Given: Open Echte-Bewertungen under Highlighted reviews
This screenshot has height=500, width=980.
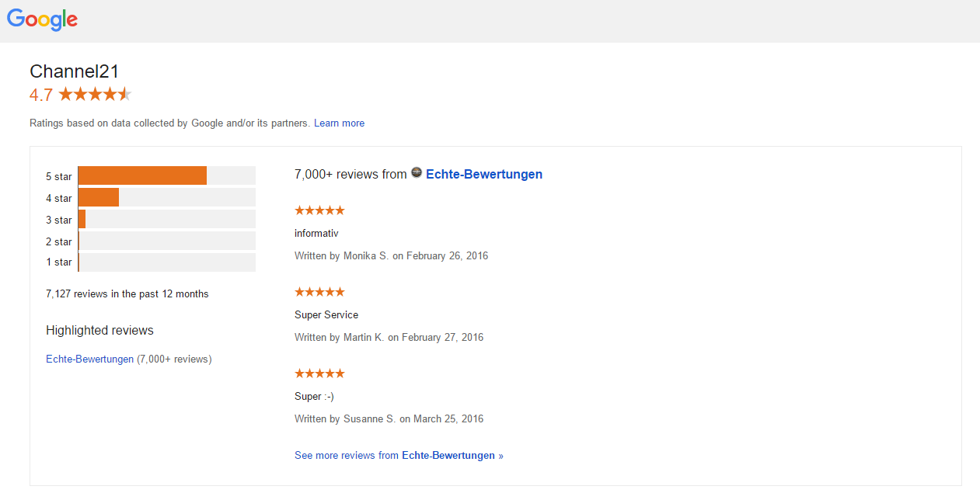Looking at the screenshot, I should (89, 359).
